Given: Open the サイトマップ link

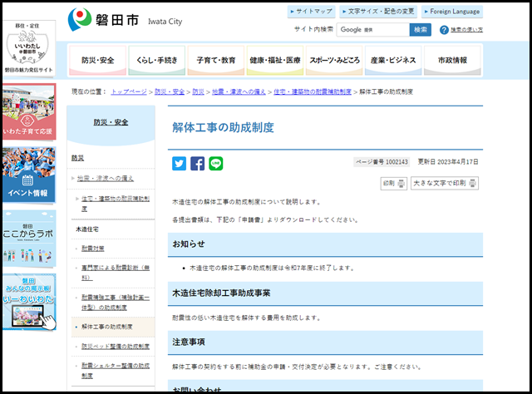Looking at the screenshot, I should click(x=312, y=12).
